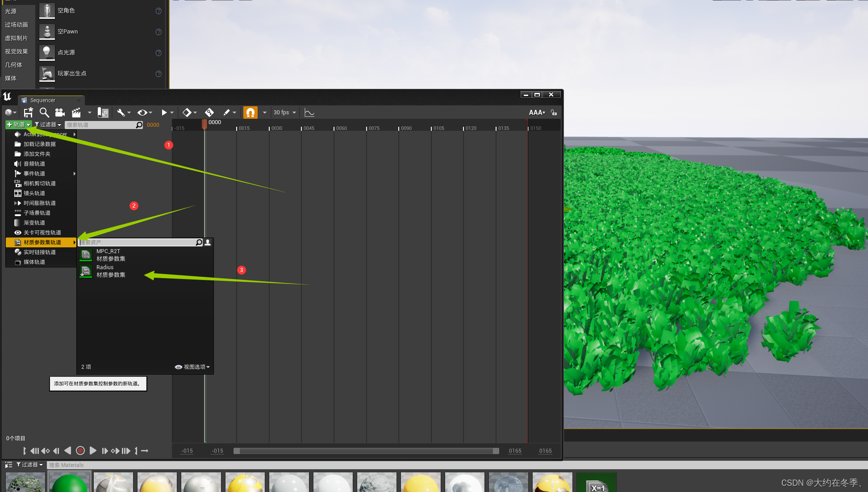Click the Record button in playback controls

click(x=80, y=451)
